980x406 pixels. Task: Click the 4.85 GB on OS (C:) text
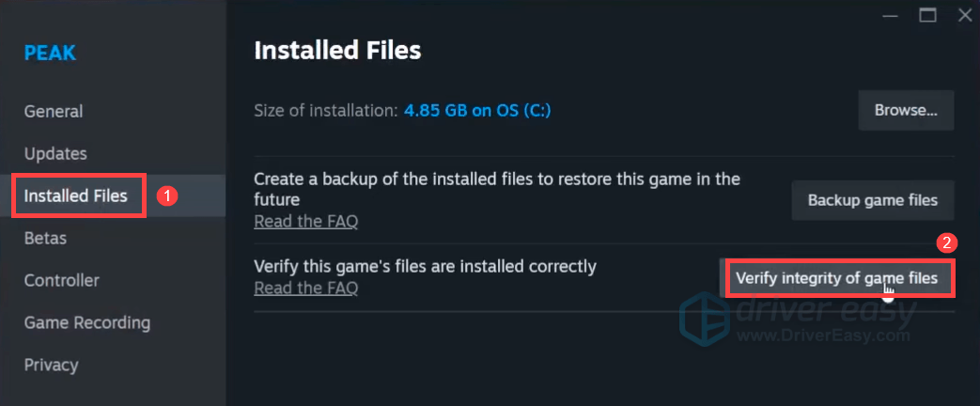(x=477, y=111)
